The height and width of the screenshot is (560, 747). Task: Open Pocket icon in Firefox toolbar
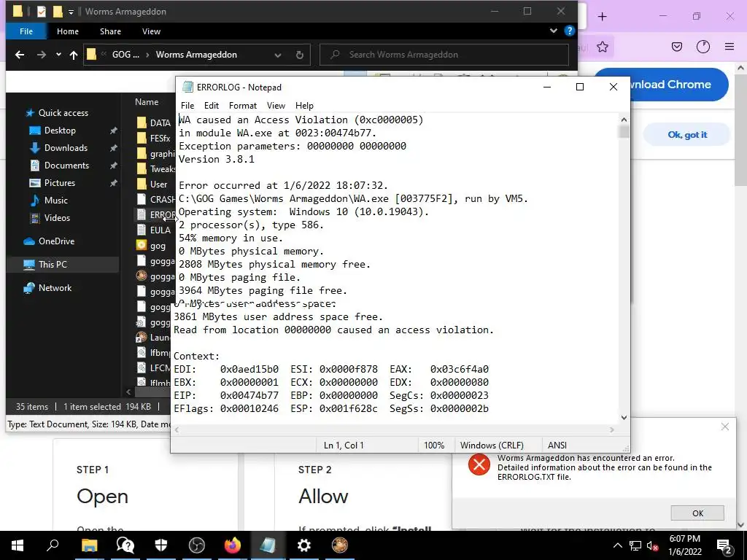[676, 47]
